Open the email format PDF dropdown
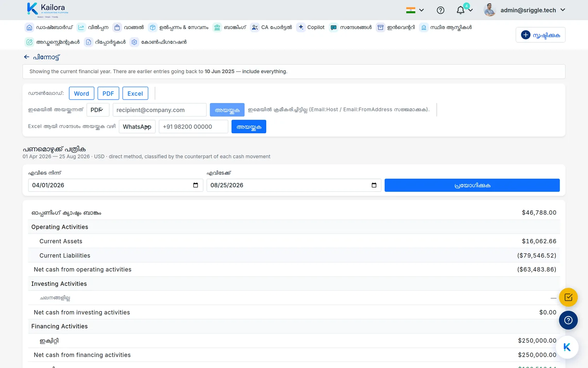Image resolution: width=588 pixels, height=368 pixels. (98, 110)
